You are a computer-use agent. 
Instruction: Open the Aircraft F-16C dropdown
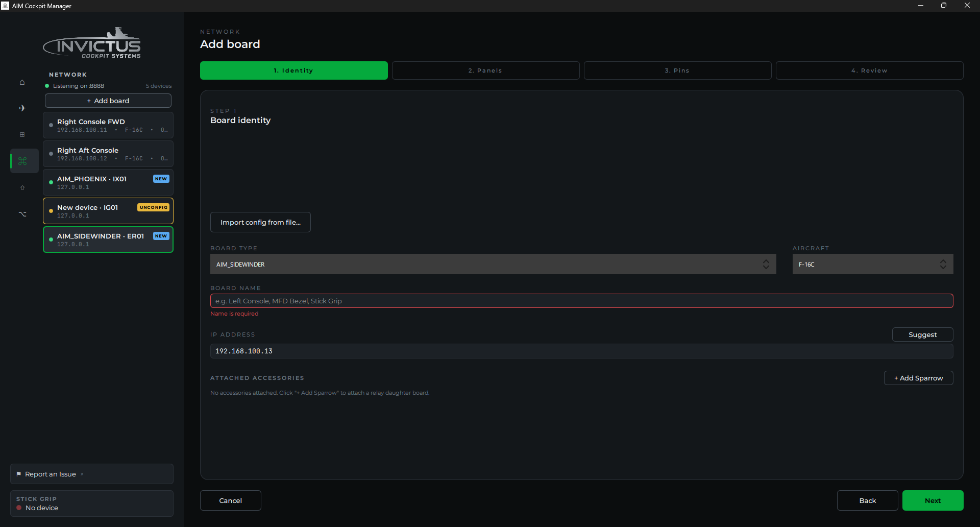click(873, 265)
